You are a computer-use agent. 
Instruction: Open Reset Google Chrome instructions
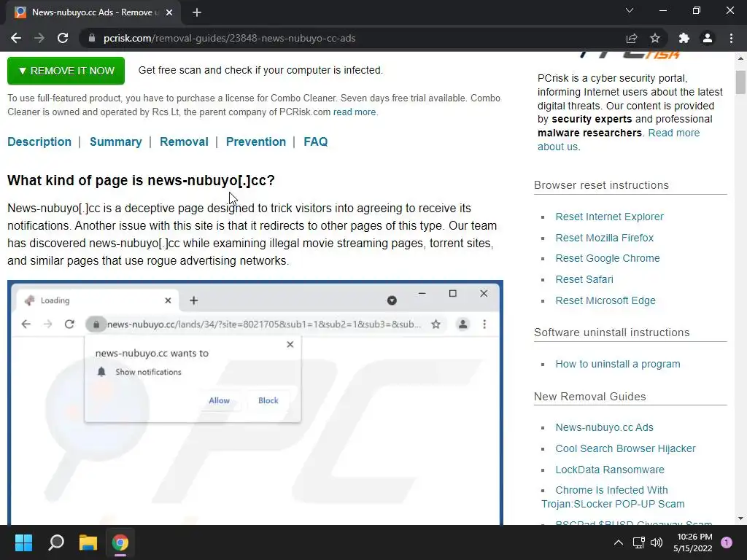608,258
